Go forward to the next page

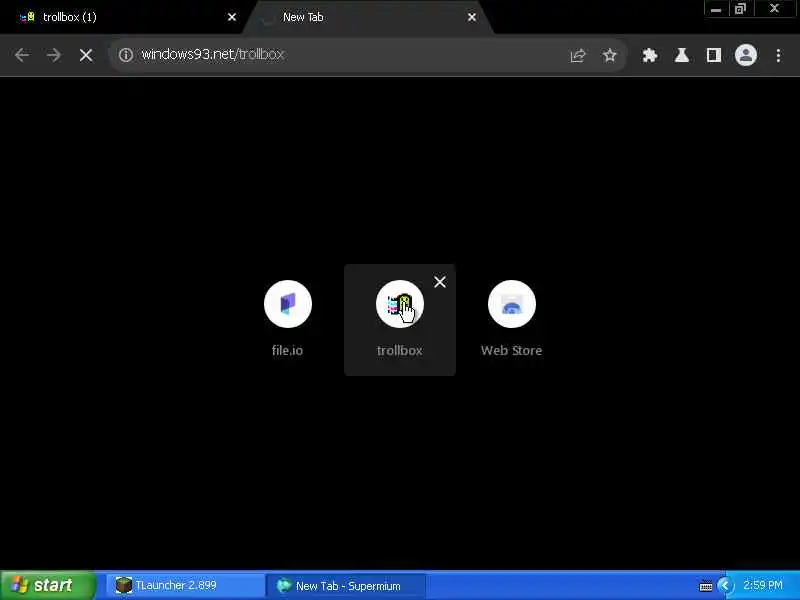pos(54,55)
